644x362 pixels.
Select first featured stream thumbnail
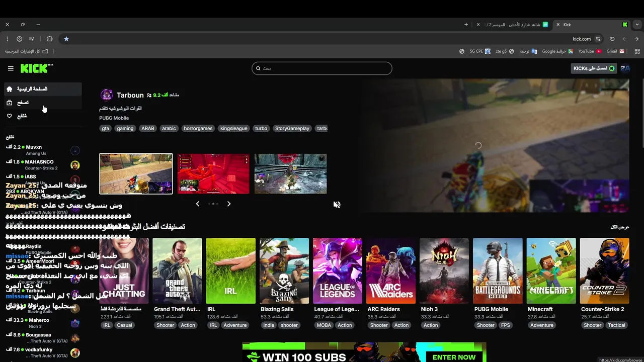point(136,173)
